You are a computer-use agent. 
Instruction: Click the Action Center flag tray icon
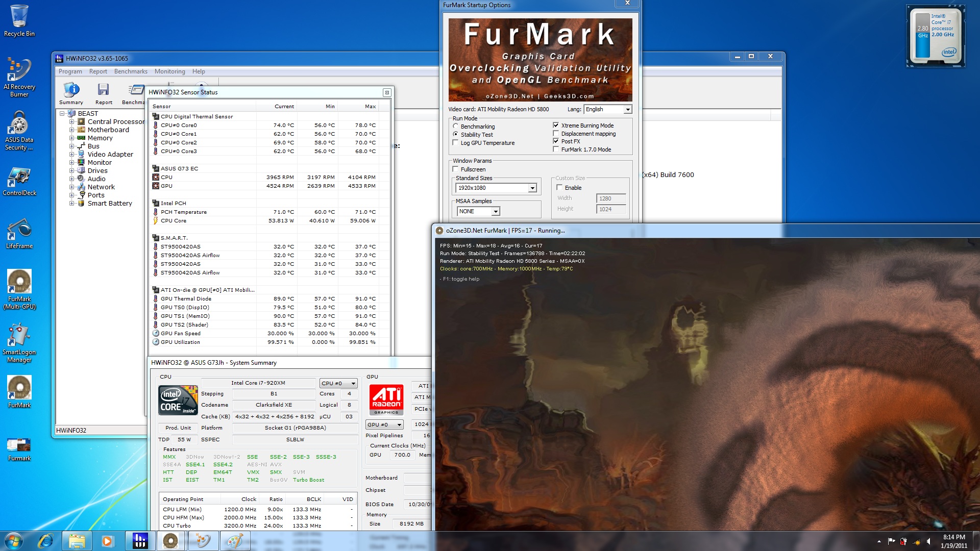[x=891, y=541]
